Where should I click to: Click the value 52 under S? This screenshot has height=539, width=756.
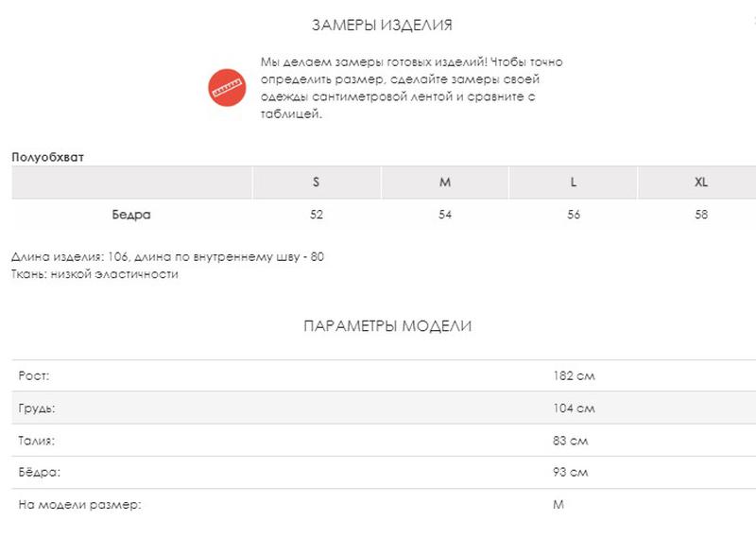[317, 215]
